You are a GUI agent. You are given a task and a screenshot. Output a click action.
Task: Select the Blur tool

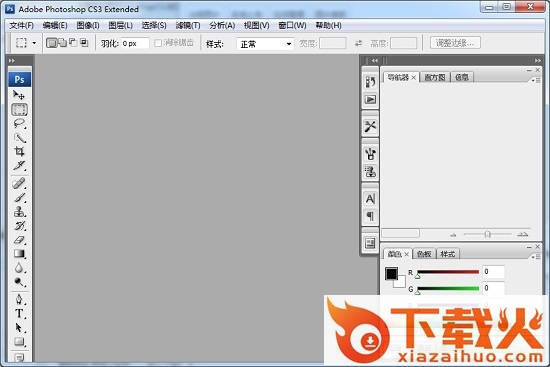click(19, 268)
